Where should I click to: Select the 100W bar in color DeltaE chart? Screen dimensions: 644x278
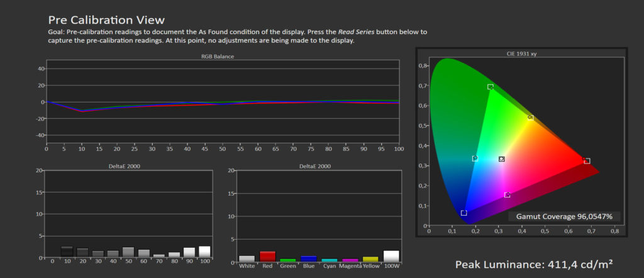(391, 256)
